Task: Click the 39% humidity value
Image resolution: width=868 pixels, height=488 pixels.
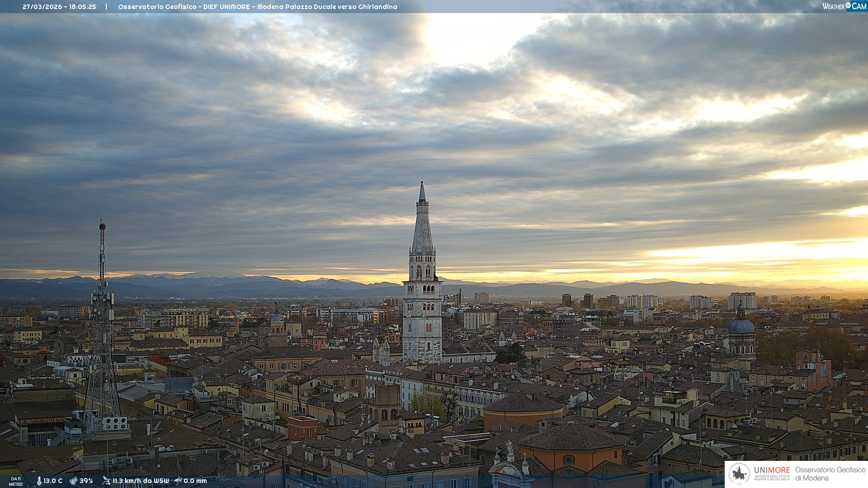Action: coord(86,481)
